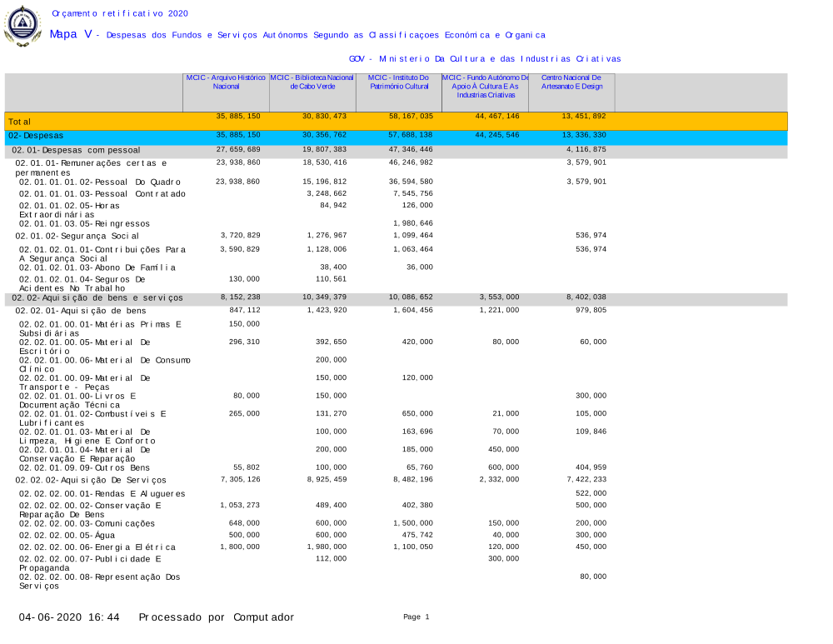This screenshot has width=833, height=644.
Task: Click the '02.01-Despesas com pessoal' row
Action: [x=75, y=150]
